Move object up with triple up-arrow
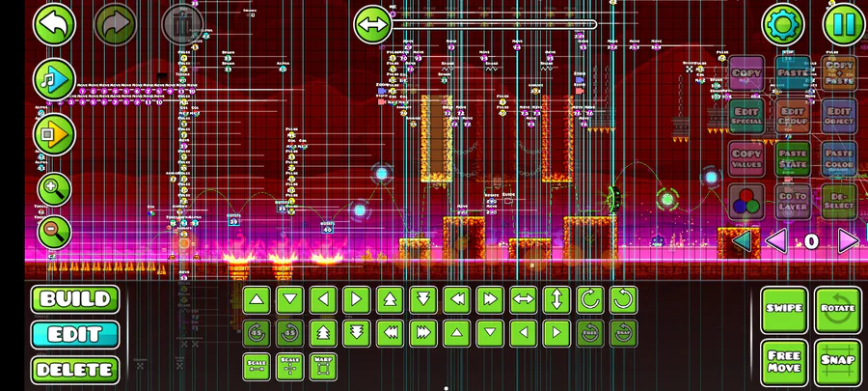This screenshot has height=391, width=868. pyautogui.click(x=323, y=333)
